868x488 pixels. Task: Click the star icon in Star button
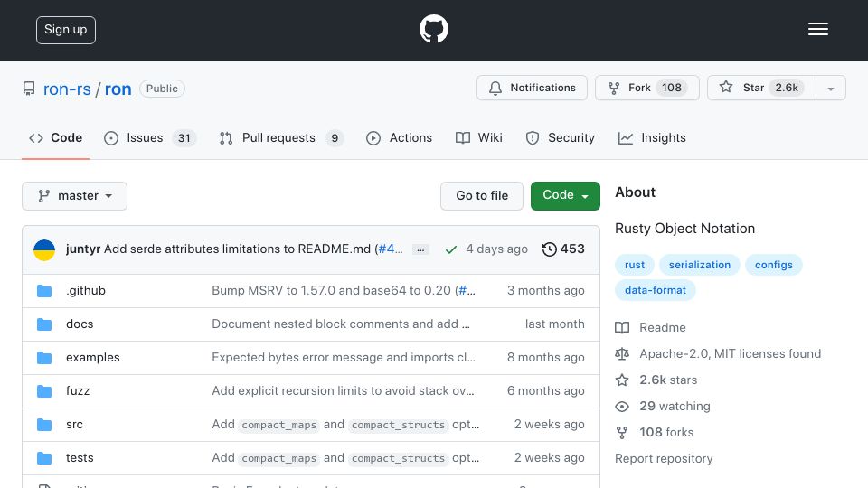point(726,87)
